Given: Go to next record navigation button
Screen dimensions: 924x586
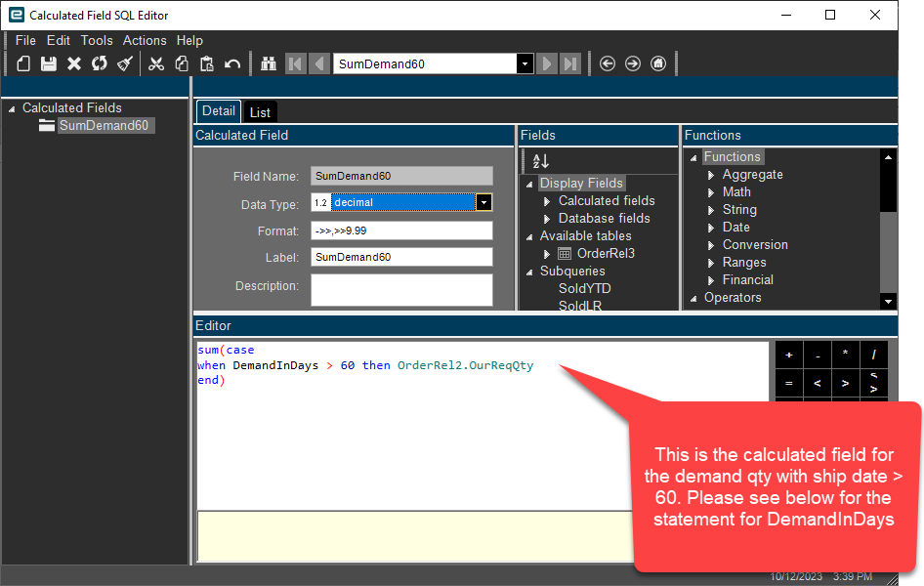Looking at the screenshot, I should (x=547, y=63).
